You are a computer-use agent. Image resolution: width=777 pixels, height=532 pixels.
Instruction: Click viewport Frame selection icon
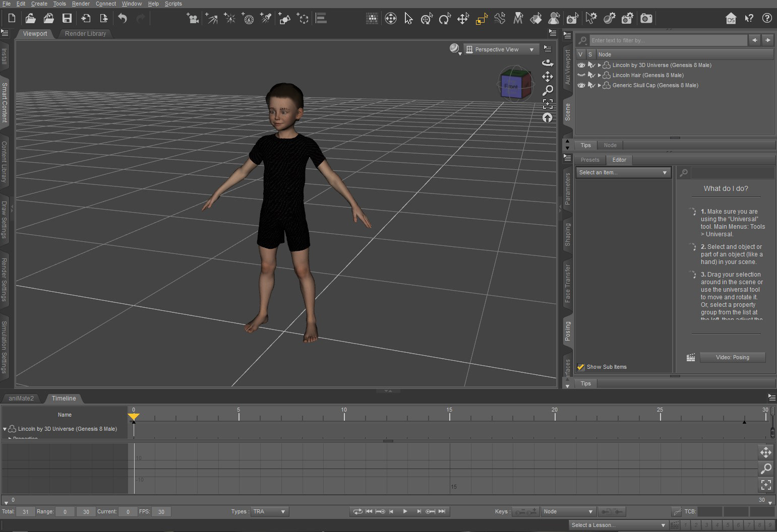pyautogui.click(x=548, y=104)
